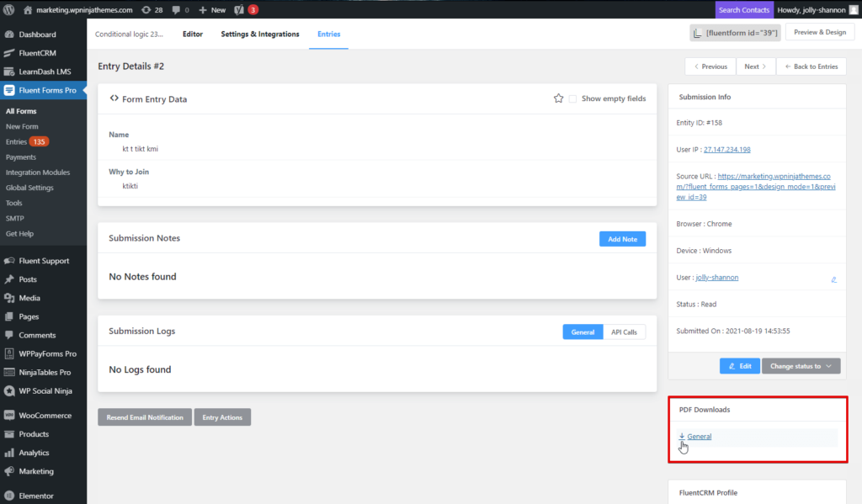Enable the Show empty fields checkbox

click(572, 98)
